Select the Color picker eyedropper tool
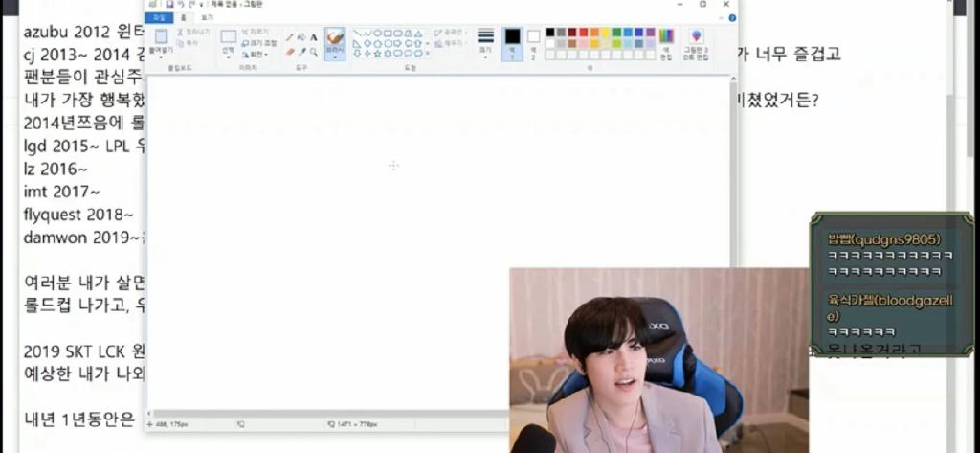The width and height of the screenshot is (980, 453). pyautogui.click(x=301, y=52)
